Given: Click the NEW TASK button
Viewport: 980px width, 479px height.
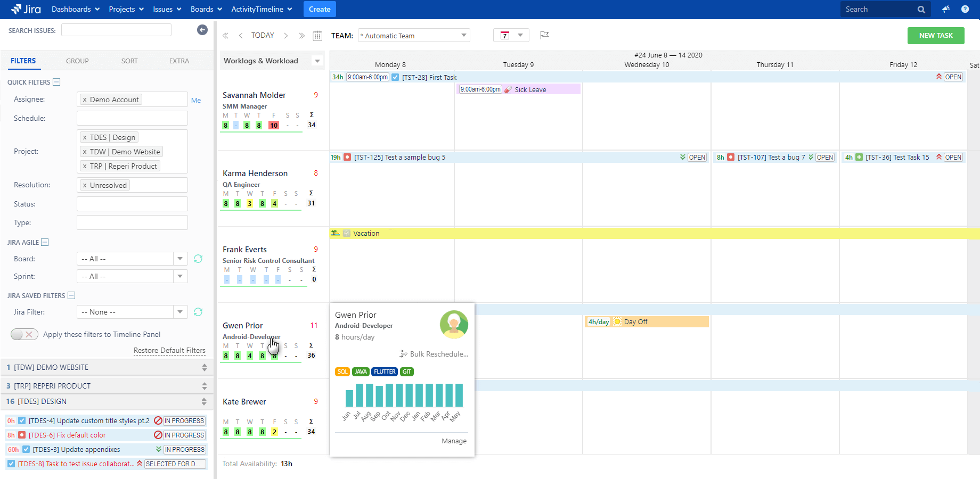Looking at the screenshot, I should tap(935, 36).
